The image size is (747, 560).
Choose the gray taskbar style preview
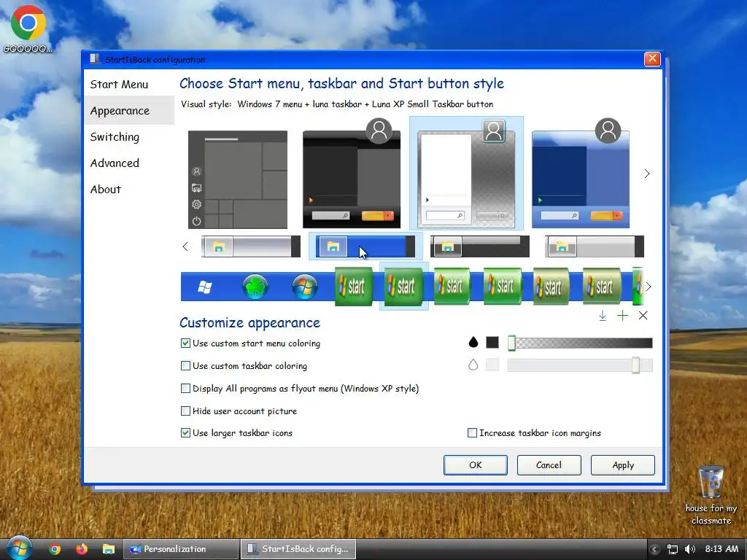click(x=594, y=246)
